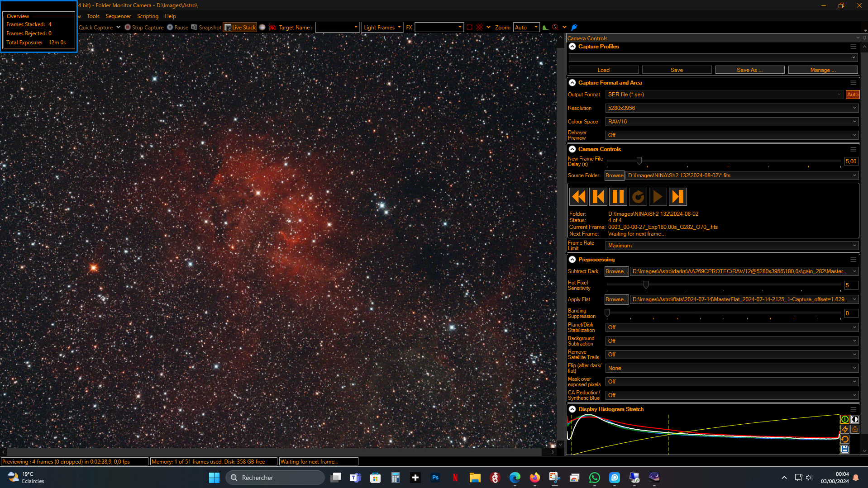Click the skip-to-last-frame playback icon
The image size is (868, 488).
678,197
